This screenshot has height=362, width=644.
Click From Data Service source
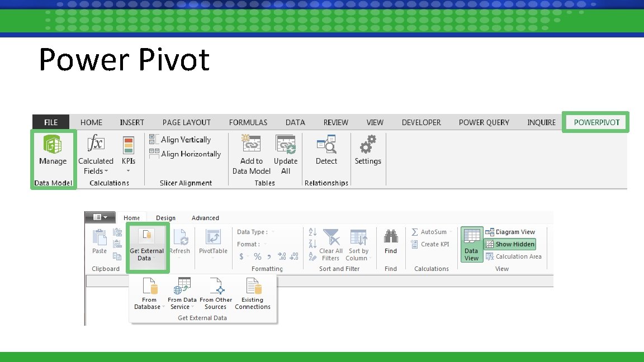(182, 293)
